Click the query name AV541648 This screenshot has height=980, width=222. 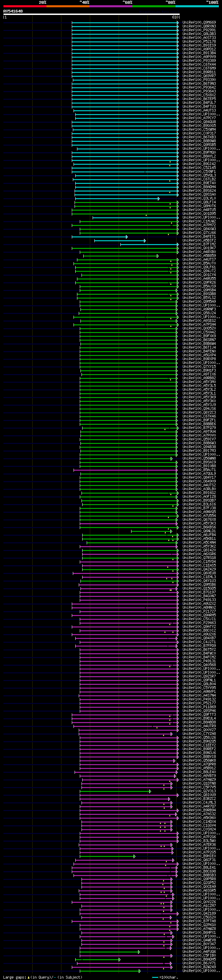tap(13, 11)
